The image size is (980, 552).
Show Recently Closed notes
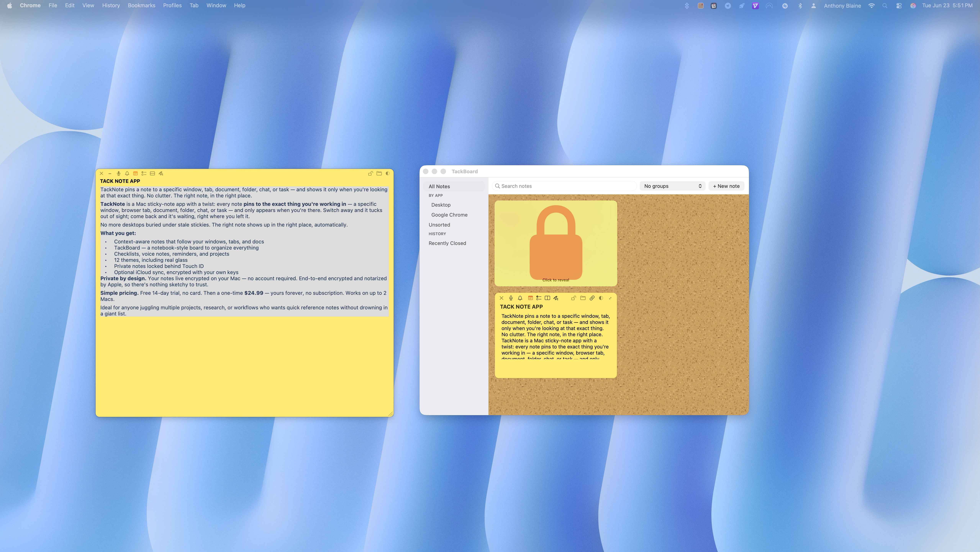447,243
